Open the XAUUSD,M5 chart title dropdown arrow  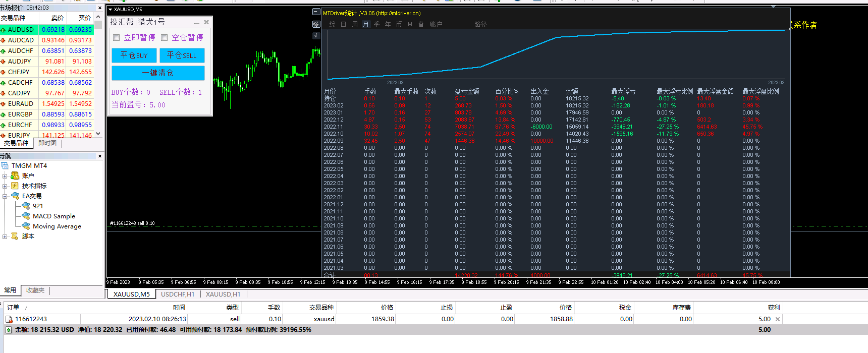pyautogui.click(x=111, y=10)
